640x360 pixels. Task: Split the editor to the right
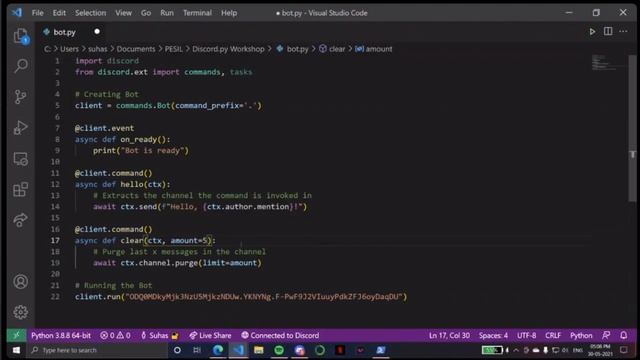[608, 31]
